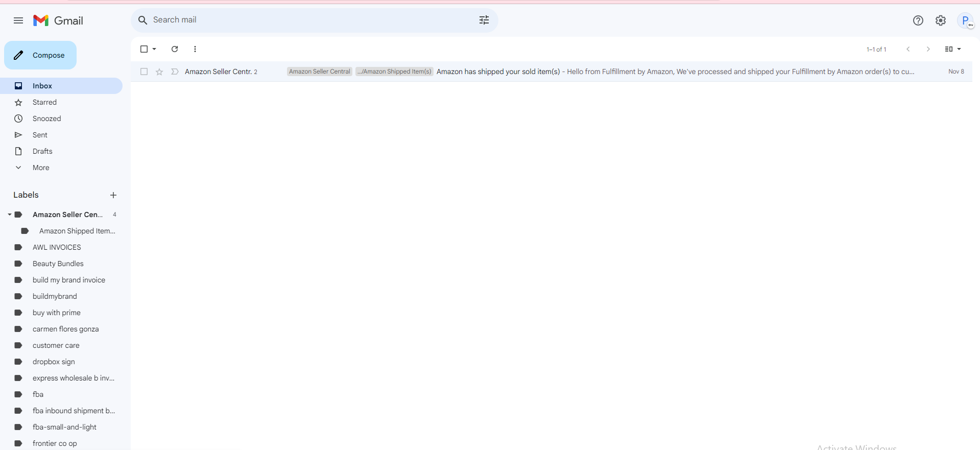Open the fba label
The image size is (980, 450).
pos(38,394)
